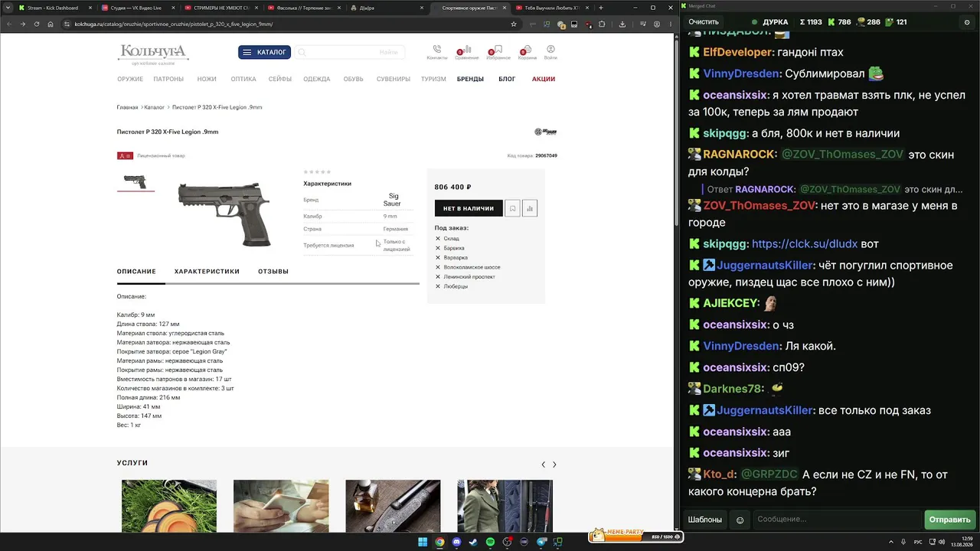
Task: Open the ОРУЖИЕ navigation menu item
Action: click(130, 79)
